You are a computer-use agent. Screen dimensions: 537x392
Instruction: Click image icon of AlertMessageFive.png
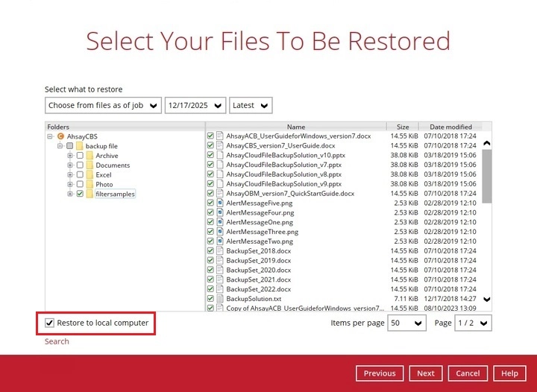tap(220, 203)
